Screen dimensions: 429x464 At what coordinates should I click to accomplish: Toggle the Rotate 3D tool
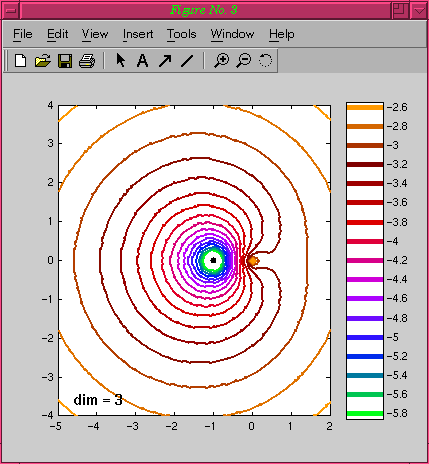(266, 61)
